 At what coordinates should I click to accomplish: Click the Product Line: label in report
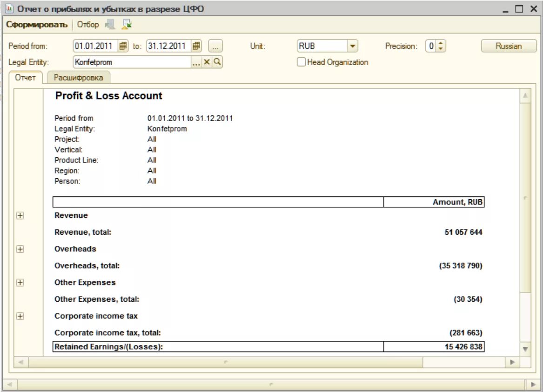click(x=76, y=160)
